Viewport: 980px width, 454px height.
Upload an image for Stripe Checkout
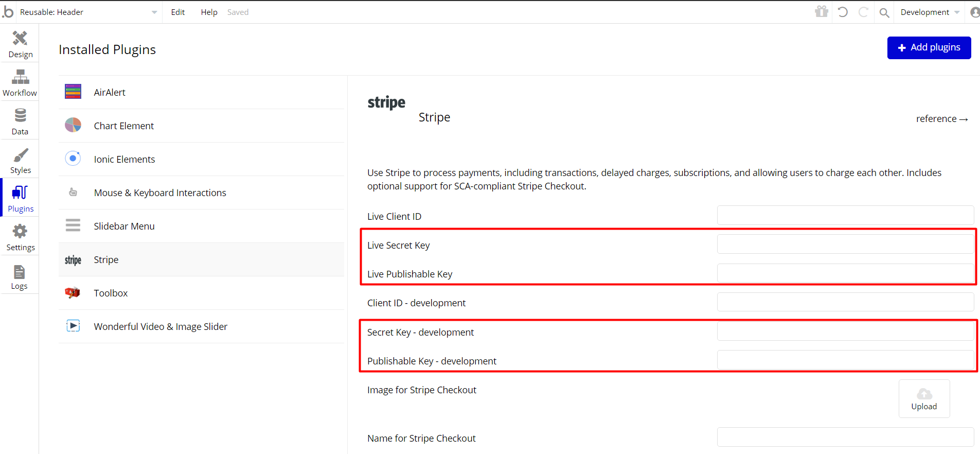point(924,398)
